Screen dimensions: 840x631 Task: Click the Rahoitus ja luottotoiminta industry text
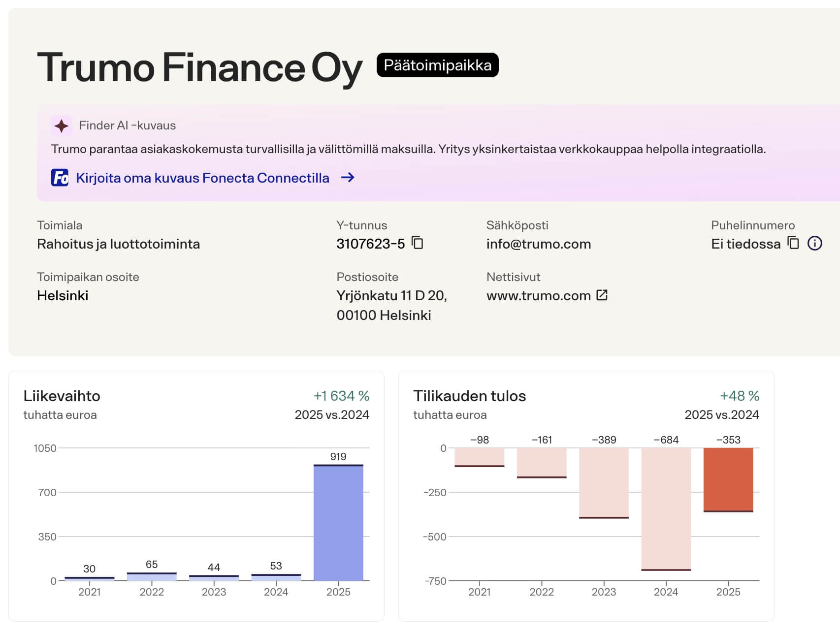[119, 244]
